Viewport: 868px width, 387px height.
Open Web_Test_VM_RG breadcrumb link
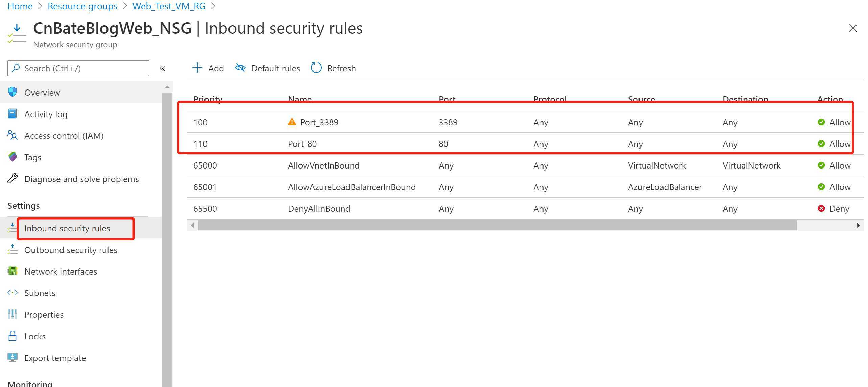(169, 6)
